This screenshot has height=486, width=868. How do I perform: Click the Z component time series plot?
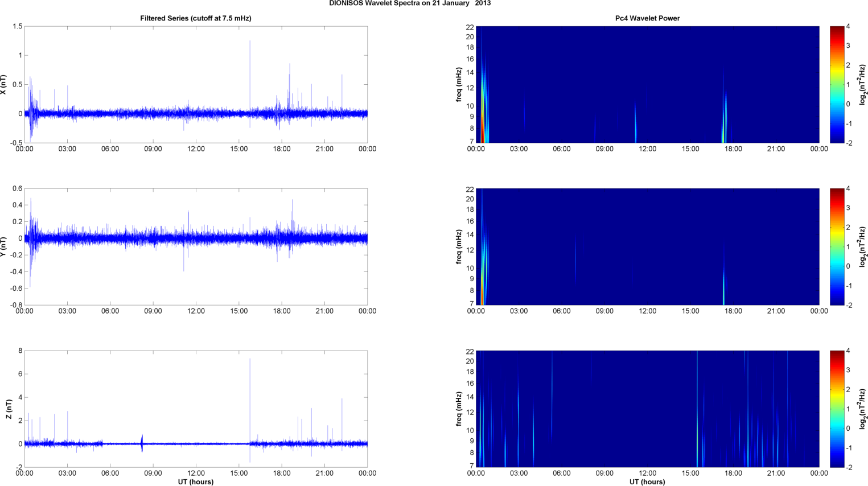click(x=195, y=409)
